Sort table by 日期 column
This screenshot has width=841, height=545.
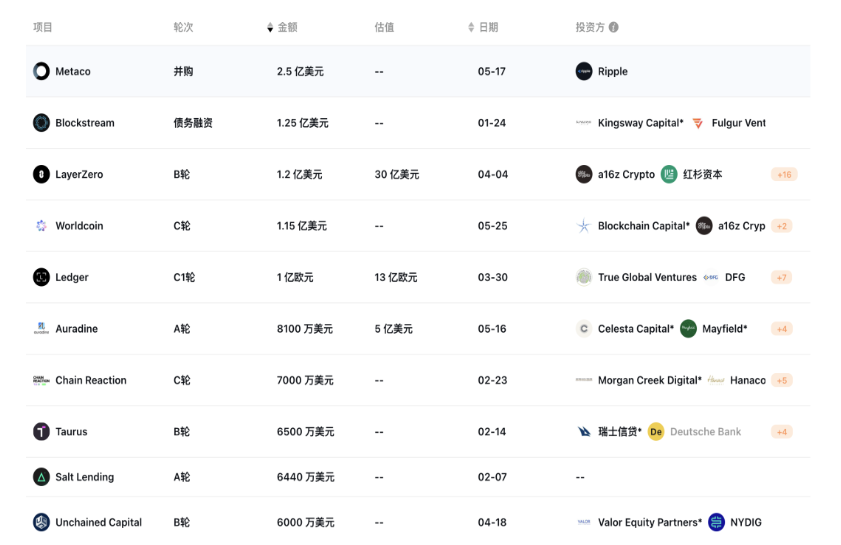point(471,27)
